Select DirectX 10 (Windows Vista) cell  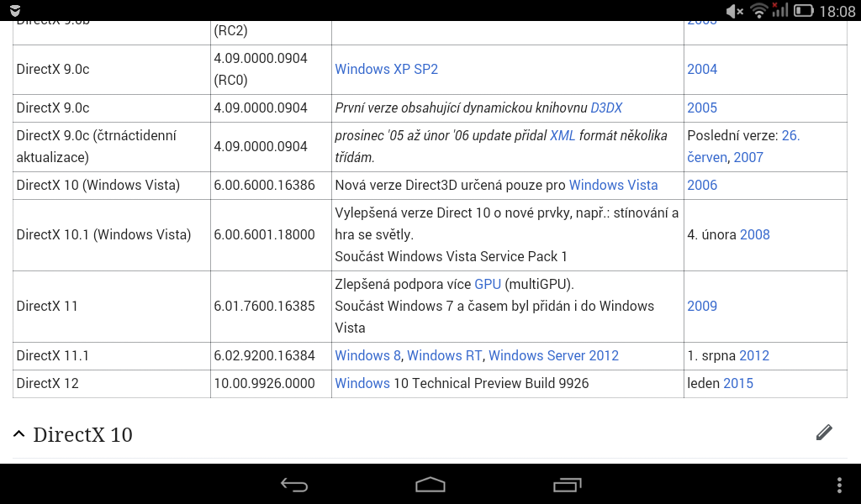tap(112, 186)
